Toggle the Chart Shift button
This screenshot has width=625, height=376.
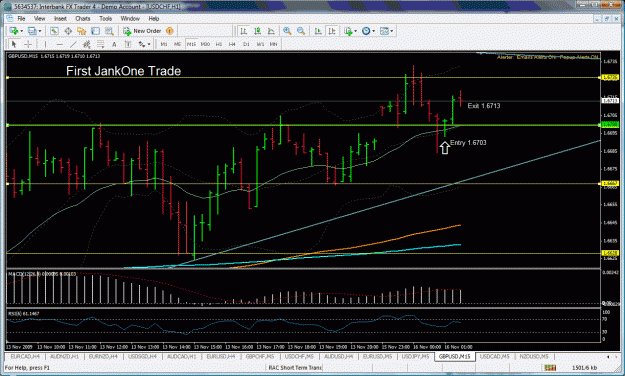coord(332,31)
